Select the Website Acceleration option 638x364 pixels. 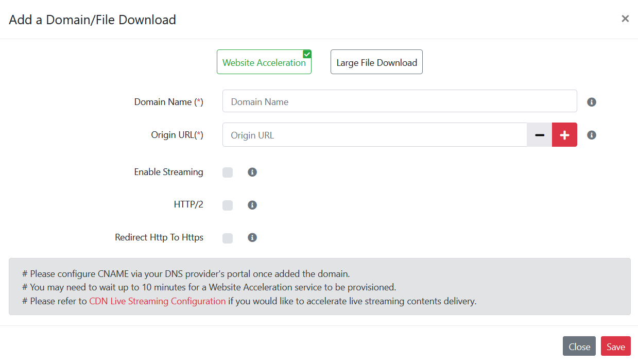[264, 62]
